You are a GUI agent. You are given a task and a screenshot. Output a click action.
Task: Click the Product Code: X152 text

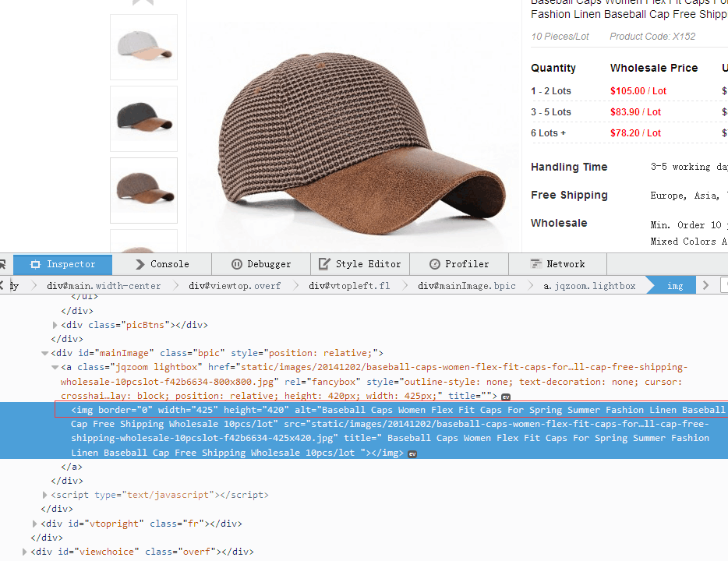pos(652,36)
